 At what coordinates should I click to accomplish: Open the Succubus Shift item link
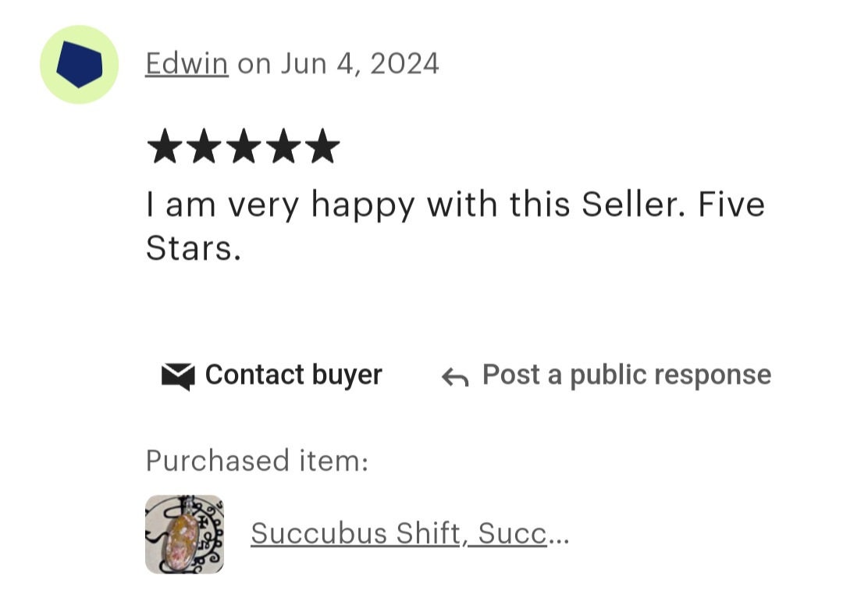pos(398,533)
